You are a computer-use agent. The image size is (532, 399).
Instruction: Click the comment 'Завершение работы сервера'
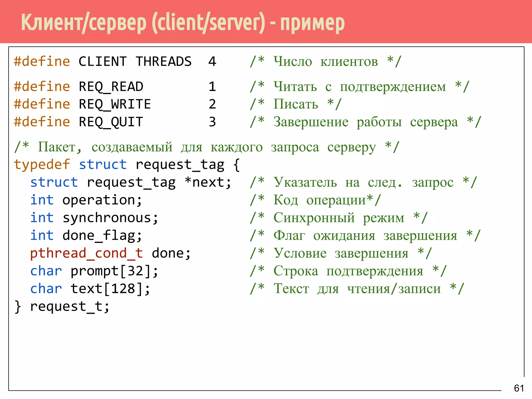[366, 122]
